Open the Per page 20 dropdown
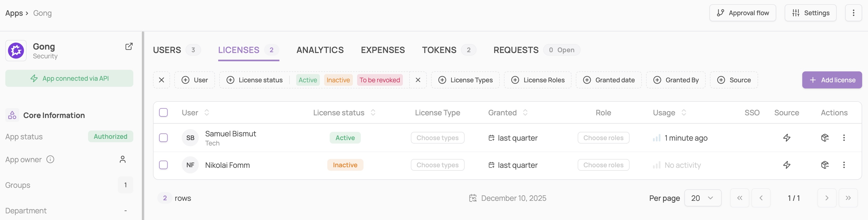The width and height of the screenshot is (868, 220). point(702,198)
